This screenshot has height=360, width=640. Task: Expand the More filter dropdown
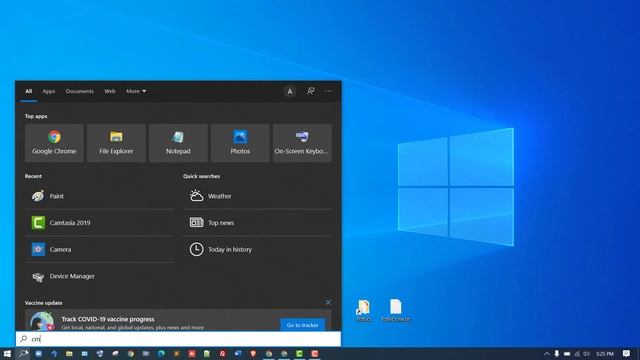(x=136, y=91)
